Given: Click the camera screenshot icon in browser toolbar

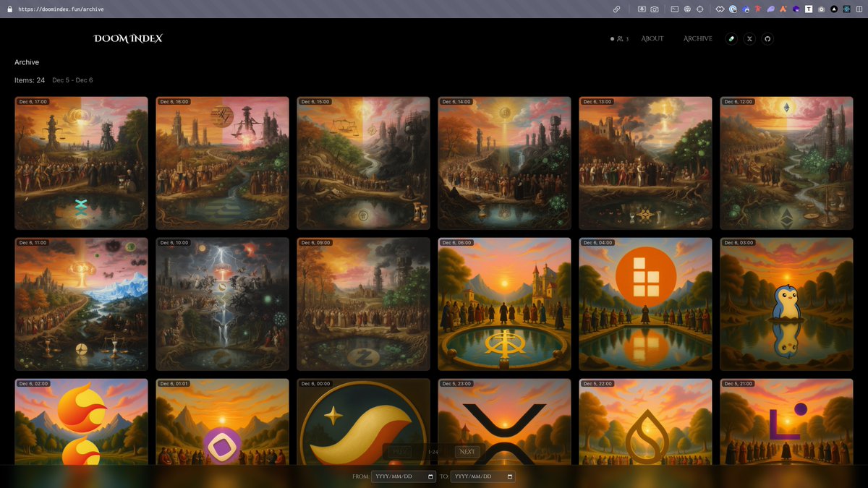Looking at the screenshot, I should click(655, 9).
